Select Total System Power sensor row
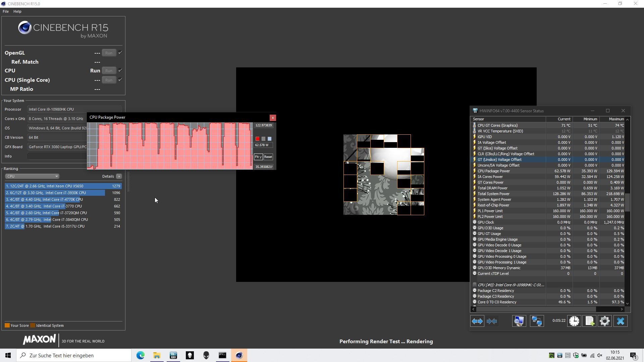The height and width of the screenshot is (362, 644). click(x=548, y=194)
